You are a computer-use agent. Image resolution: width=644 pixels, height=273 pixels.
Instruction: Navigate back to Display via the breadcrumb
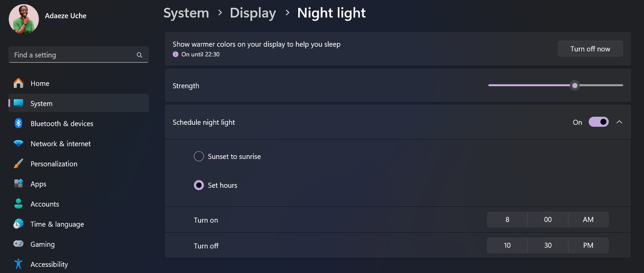click(253, 12)
